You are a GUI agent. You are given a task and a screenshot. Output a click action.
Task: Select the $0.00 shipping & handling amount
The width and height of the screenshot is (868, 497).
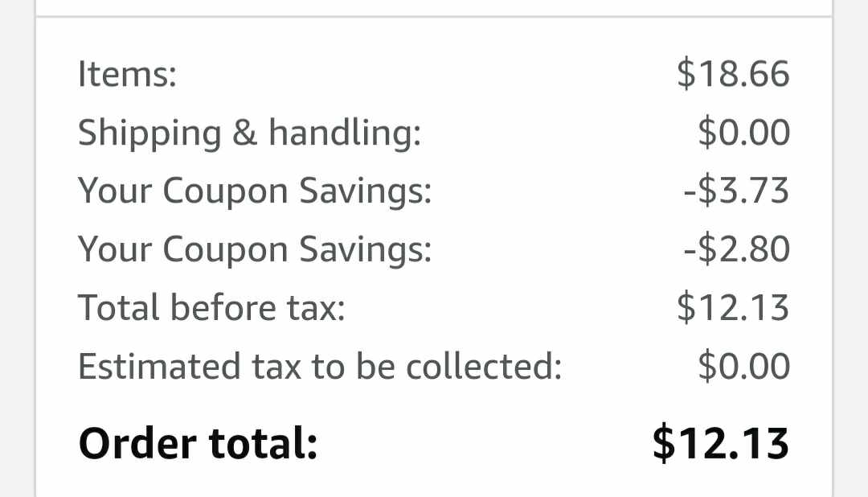pyautogui.click(x=743, y=133)
